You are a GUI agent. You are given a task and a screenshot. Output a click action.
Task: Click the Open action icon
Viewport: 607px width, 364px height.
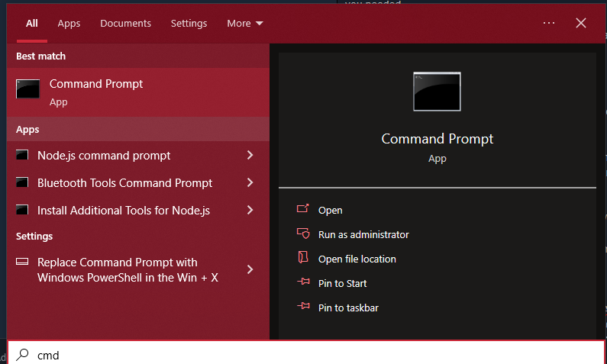pyautogui.click(x=302, y=210)
